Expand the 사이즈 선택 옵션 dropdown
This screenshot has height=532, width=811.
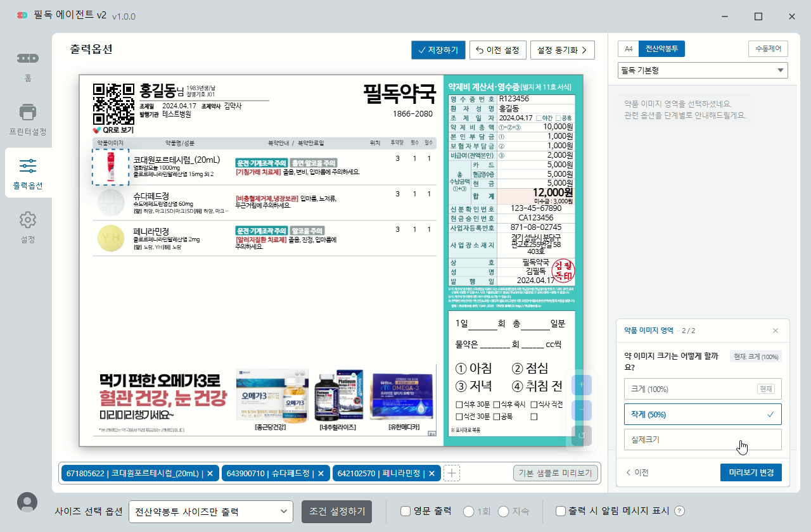click(211, 512)
